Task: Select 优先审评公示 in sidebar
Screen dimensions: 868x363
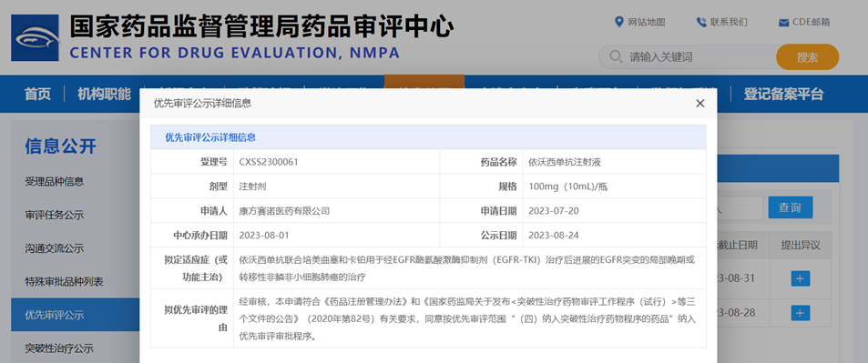Action: click(x=76, y=315)
